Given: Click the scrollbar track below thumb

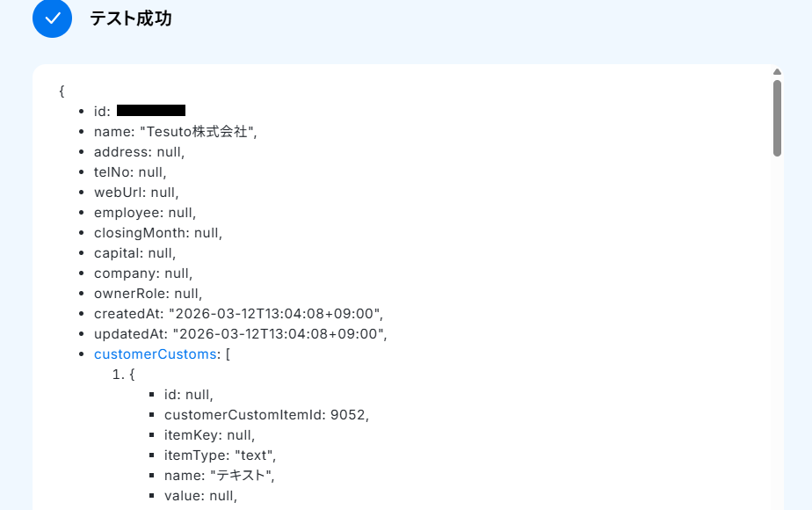Looking at the screenshot, I should point(777,331).
